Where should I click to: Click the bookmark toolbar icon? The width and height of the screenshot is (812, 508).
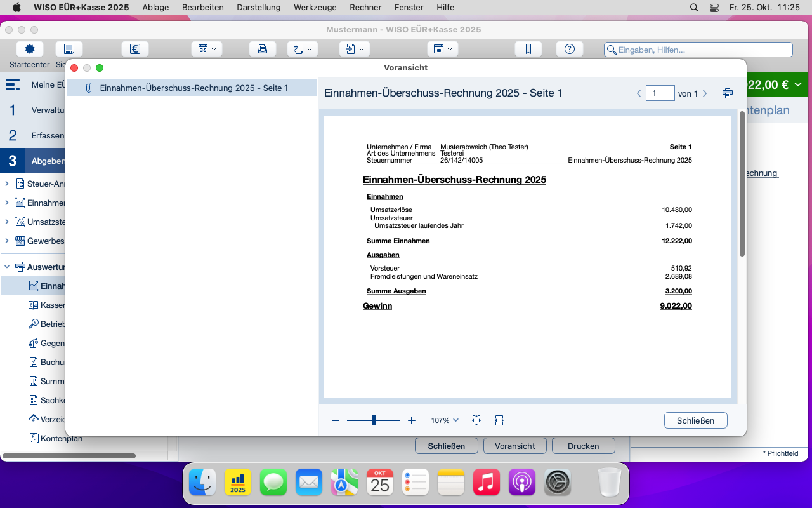528,49
